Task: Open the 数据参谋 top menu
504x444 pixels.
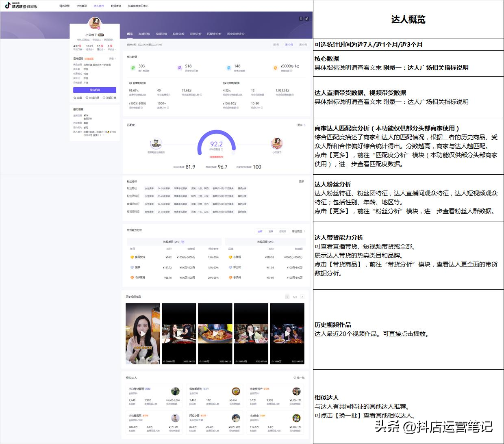Action: (116, 6)
